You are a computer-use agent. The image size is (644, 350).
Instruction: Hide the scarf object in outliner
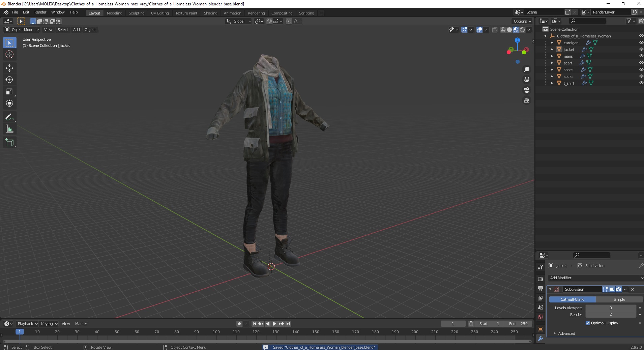click(641, 63)
